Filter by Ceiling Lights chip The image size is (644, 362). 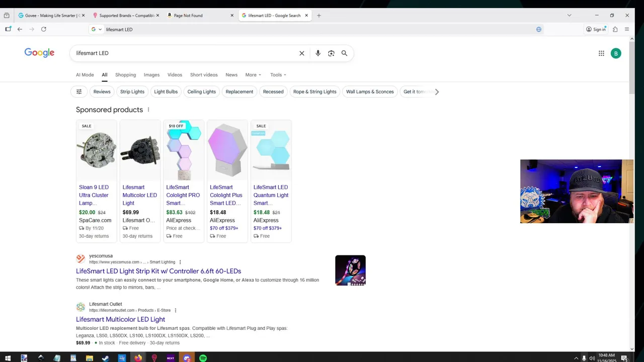(x=202, y=92)
